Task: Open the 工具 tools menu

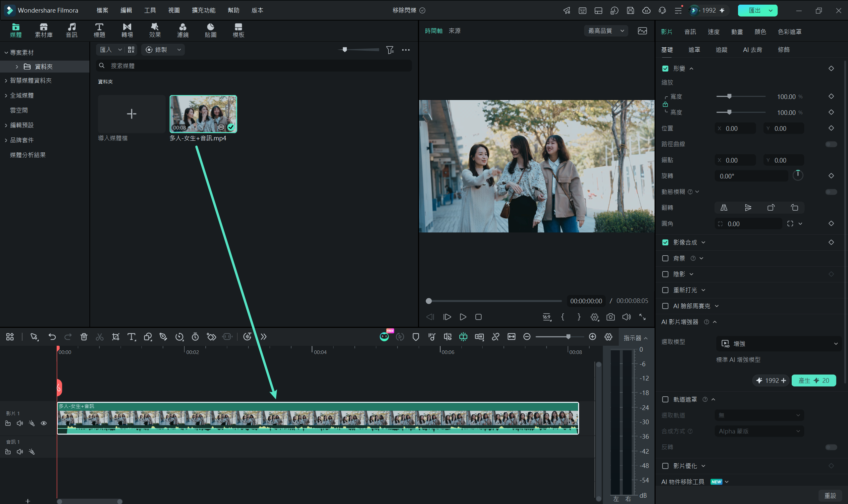Action: pos(150,10)
